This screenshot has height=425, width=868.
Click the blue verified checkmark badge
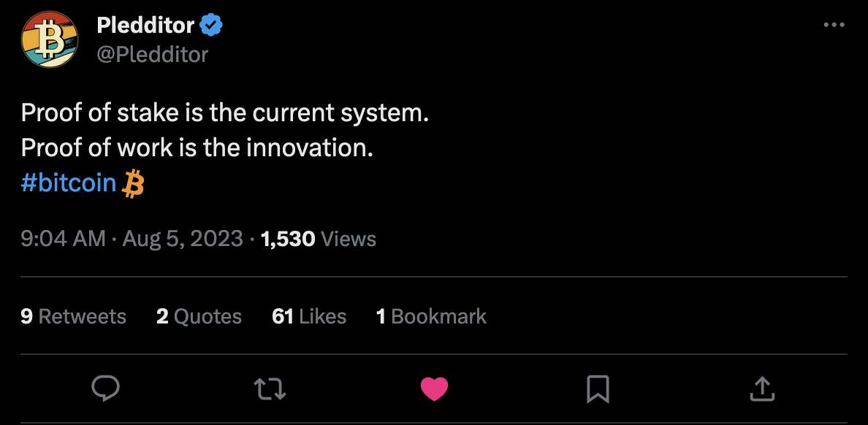coord(211,26)
